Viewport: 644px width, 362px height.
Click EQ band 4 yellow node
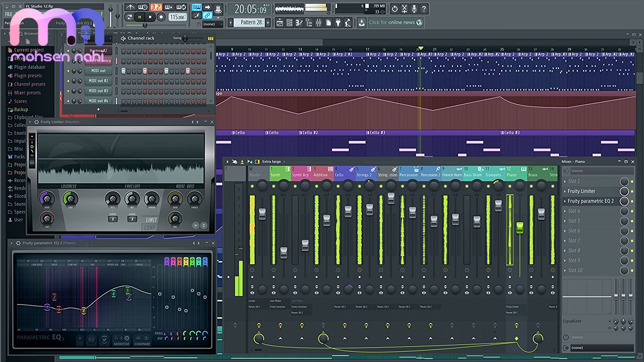tap(84, 311)
